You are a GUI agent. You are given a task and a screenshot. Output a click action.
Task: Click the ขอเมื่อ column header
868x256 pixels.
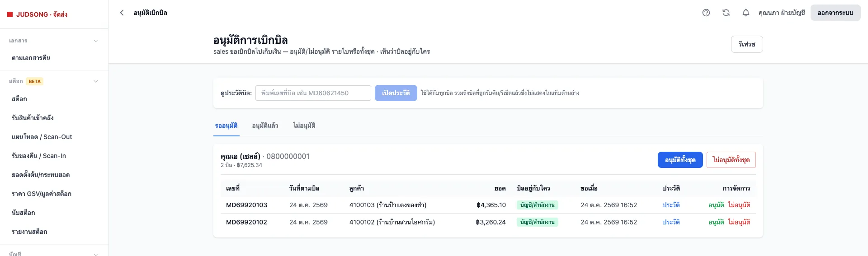point(589,188)
